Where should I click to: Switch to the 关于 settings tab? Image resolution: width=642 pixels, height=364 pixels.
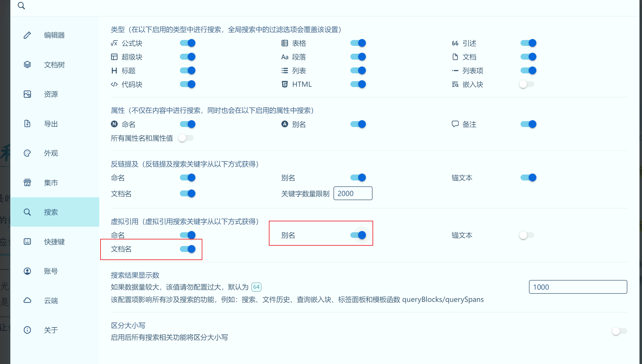click(x=51, y=330)
